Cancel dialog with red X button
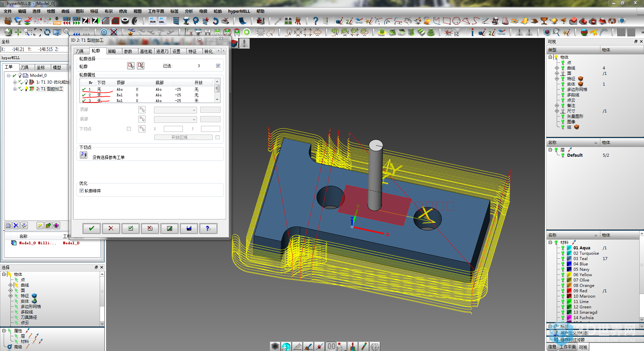The height and width of the screenshot is (351, 644). [111, 229]
